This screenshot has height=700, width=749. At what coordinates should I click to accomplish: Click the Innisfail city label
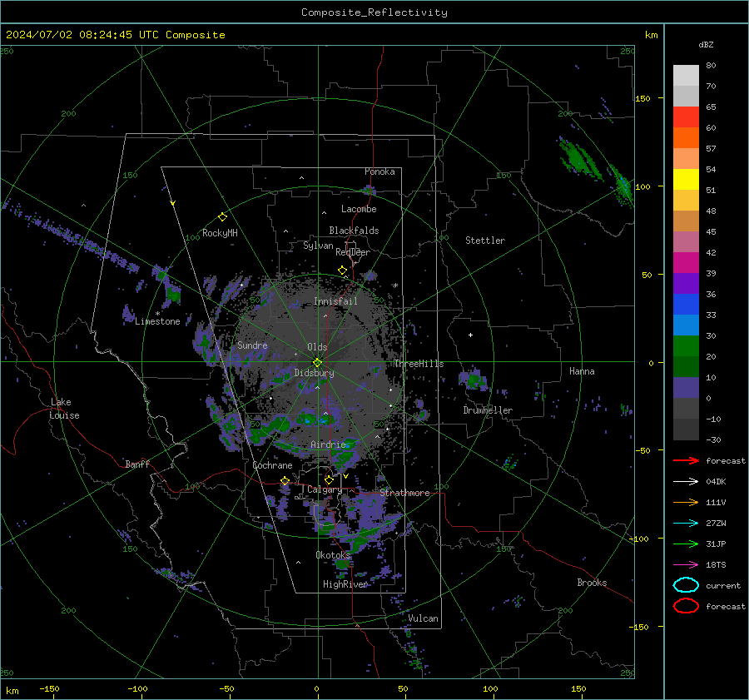[x=335, y=301]
